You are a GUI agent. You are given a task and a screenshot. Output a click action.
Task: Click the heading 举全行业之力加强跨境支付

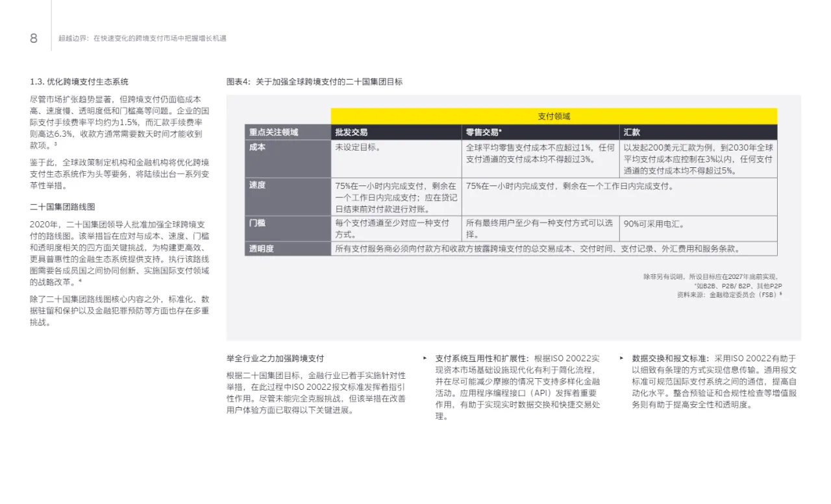(275, 358)
